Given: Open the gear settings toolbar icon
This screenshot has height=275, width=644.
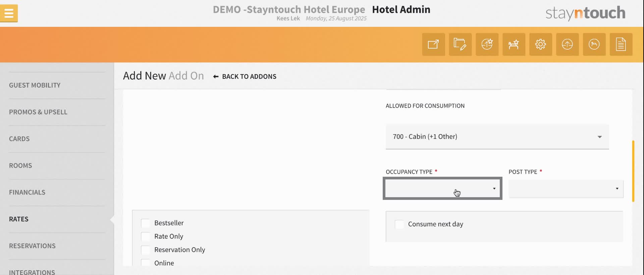Looking at the screenshot, I should point(541,44).
